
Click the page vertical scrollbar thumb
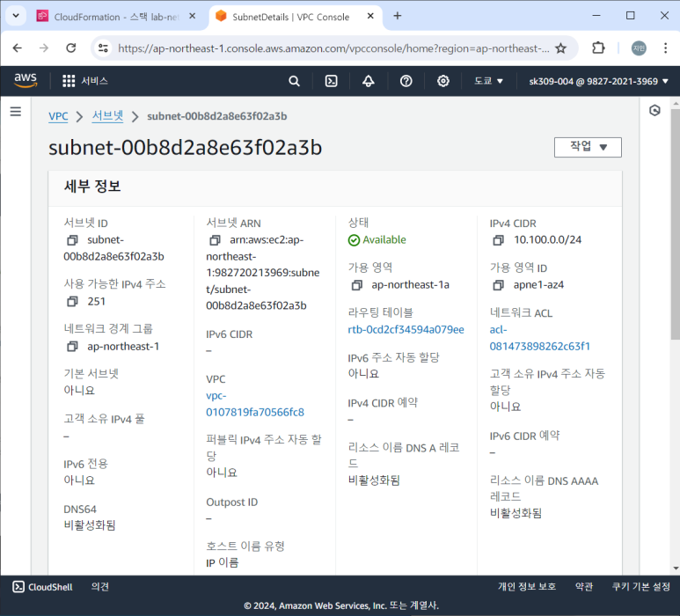point(676,224)
